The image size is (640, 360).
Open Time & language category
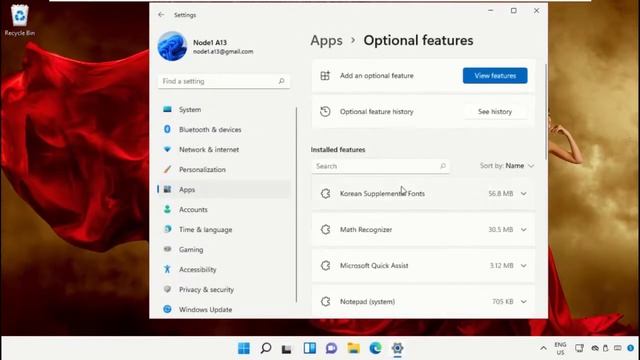coord(224,229)
